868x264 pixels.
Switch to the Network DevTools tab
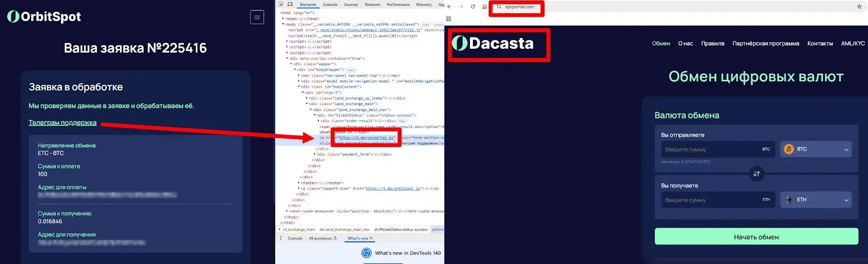tap(372, 4)
